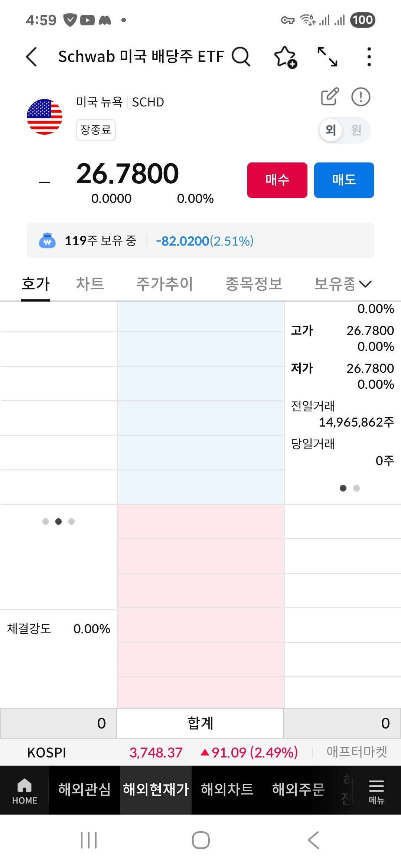Open stock search magnifier icon

tap(241, 57)
